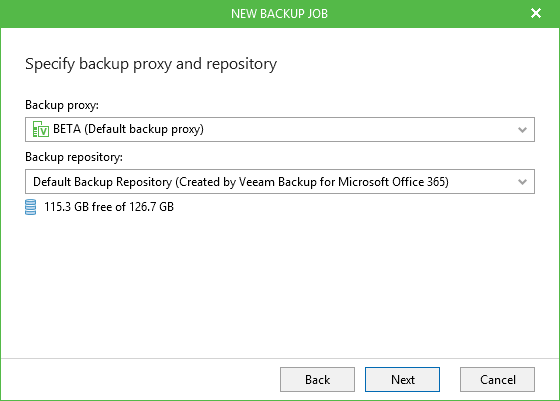Open the BETA default backup proxy combo box

(280, 129)
